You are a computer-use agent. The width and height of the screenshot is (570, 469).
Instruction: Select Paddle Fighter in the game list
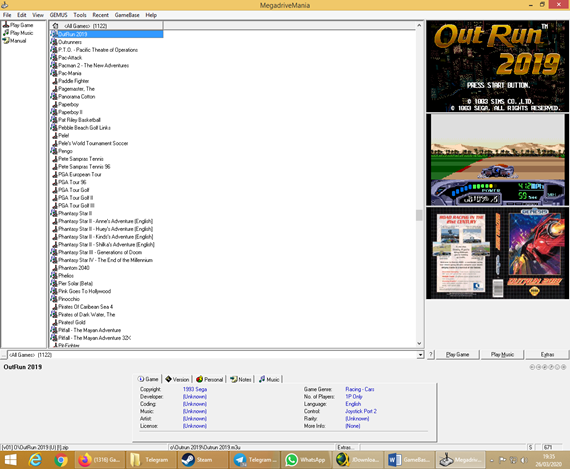point(73,81)
